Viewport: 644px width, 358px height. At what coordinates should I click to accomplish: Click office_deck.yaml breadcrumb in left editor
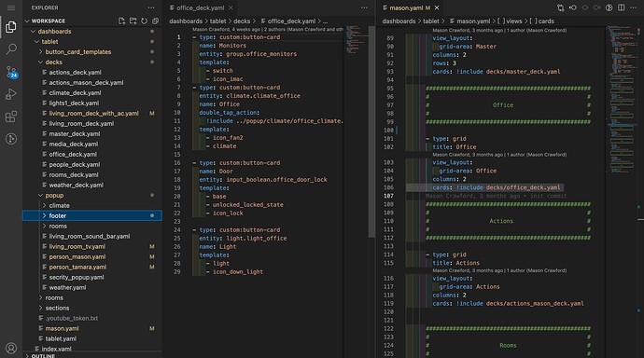(288, 21)
